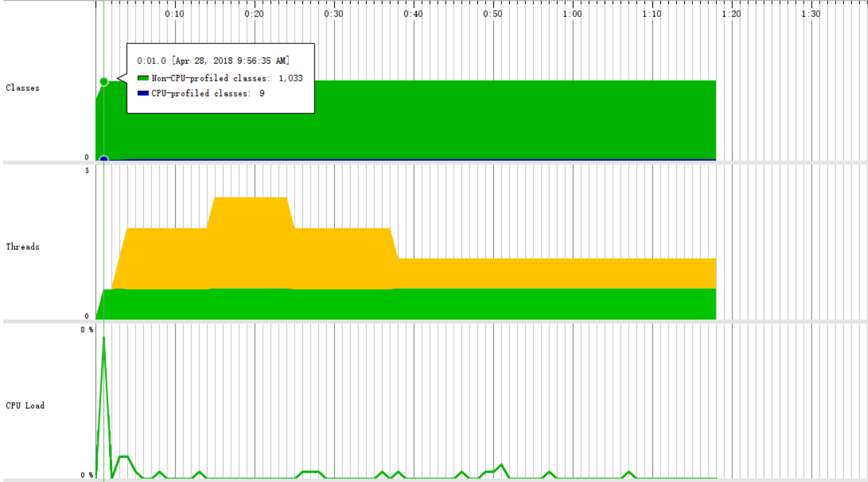This screenshot has height=482, width=868.
Task: Click the Non-CPU-profiled classes: 1,033 tooltip text
Action: coord(227,78)
